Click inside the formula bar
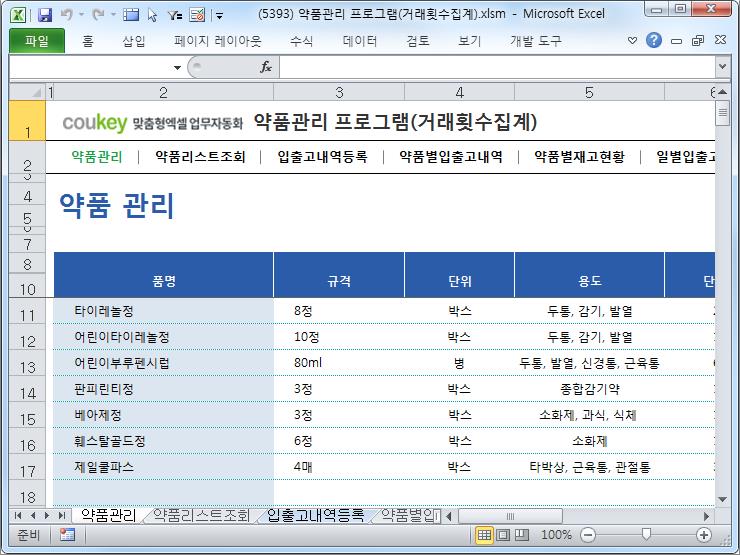The width and height of the screenshot is (740, 555). (497, 67)
